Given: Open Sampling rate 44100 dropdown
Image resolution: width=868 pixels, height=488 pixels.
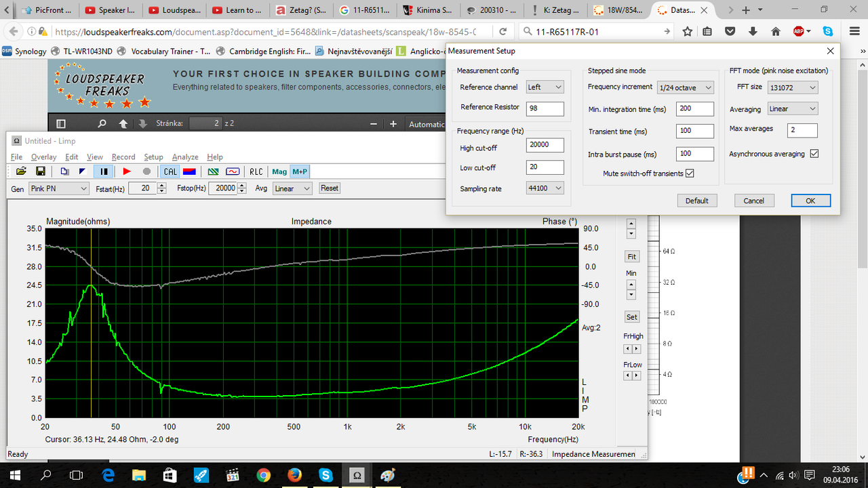Looking at the screenshot, I should pos(545,188).
